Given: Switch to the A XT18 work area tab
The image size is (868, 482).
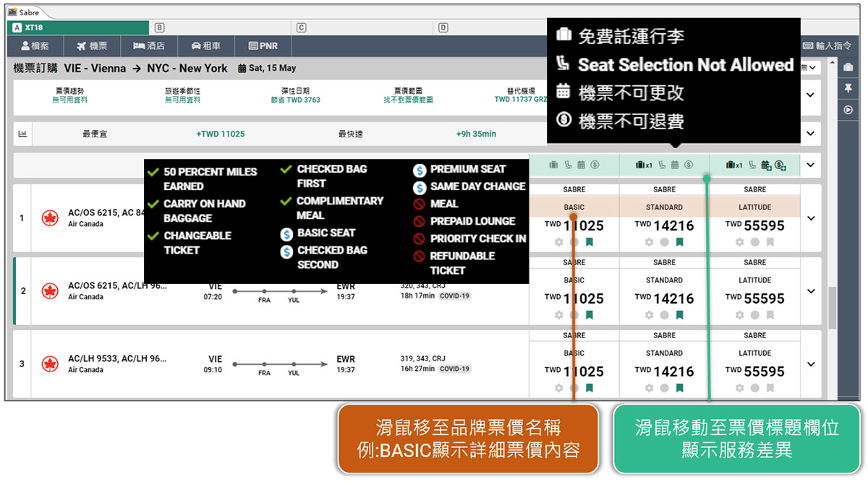Looking at the screenshot, I should click(78, 27).
